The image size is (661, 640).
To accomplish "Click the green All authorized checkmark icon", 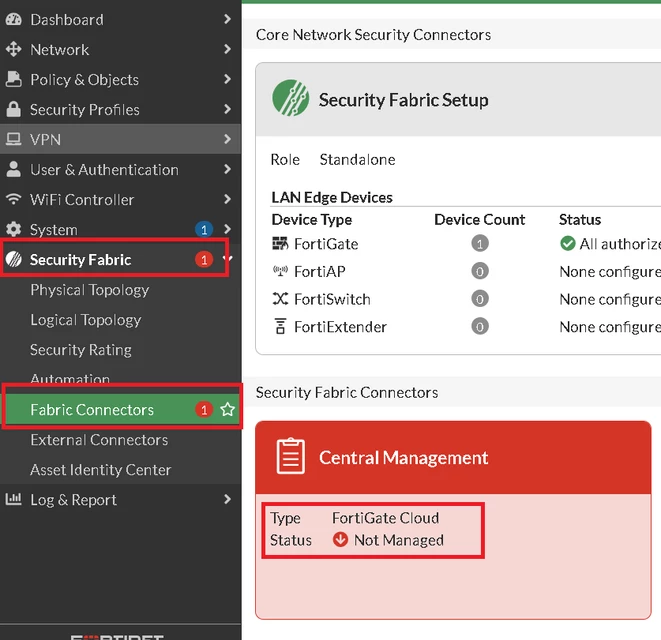I will click(x=568, y=243).
